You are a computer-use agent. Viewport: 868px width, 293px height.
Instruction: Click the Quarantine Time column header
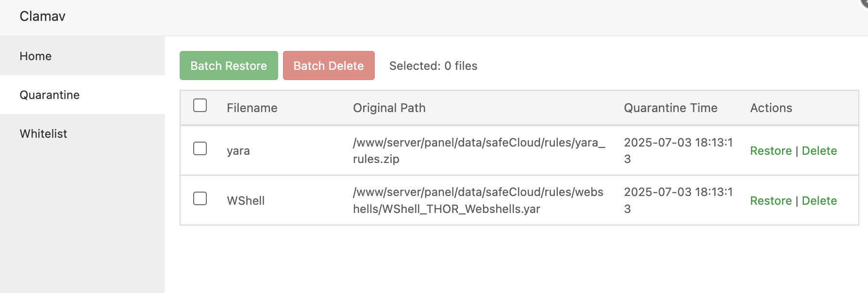670,108
